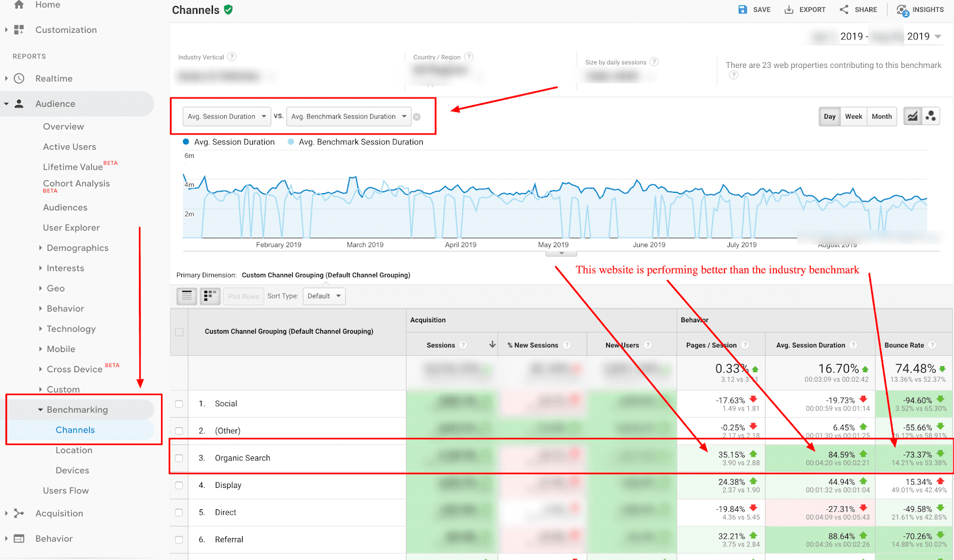Select the data table view icon
Screen dimensions: 954x560
187,296
